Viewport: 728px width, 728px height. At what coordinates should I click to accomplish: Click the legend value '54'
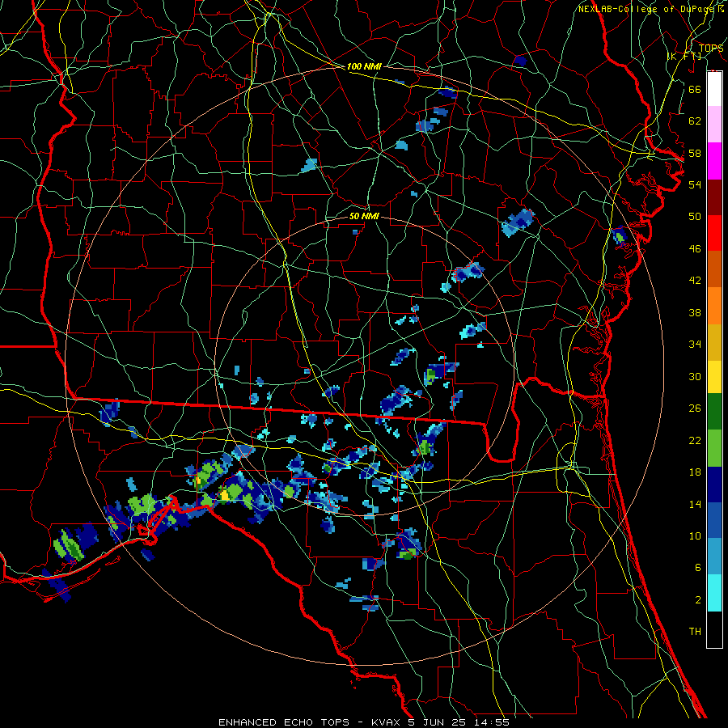click(695, 184)
